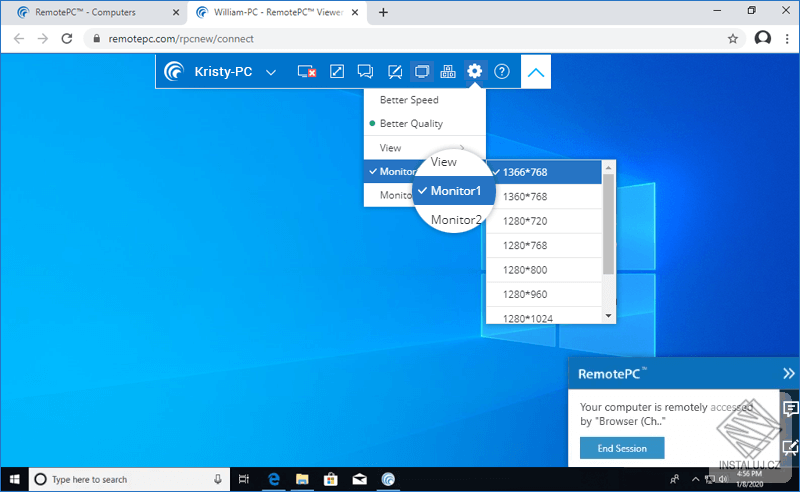800x492 pixels.
Task: Open whiteboard icon on notification panel side
Action: tap(791, 448)
